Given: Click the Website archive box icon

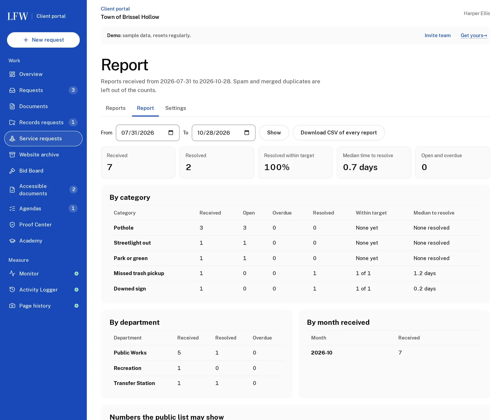Looking at the screenshot, I should click(x=12, y=154).
